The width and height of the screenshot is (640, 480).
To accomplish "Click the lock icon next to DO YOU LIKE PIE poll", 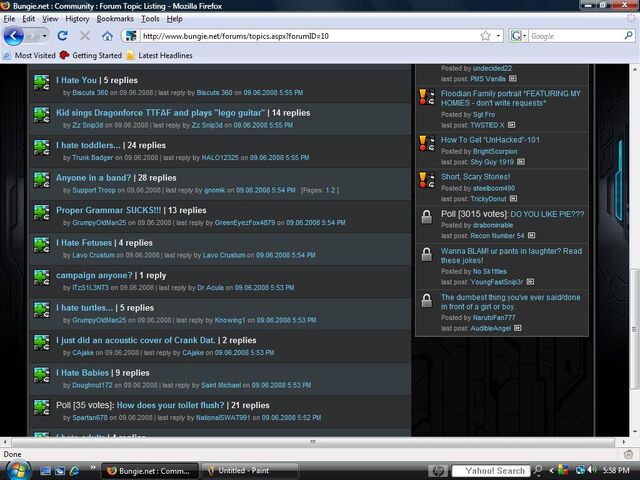I will 427,217.
